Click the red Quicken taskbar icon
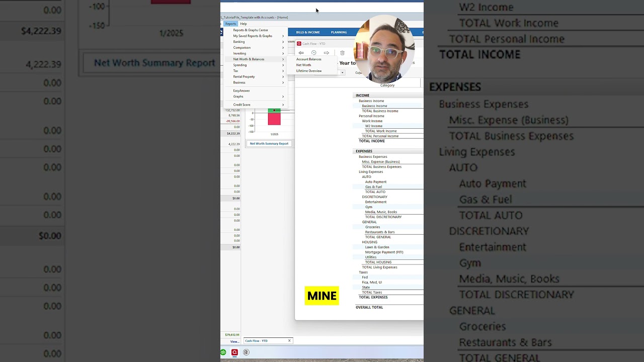The width and height of the screenshot is (644, 362). point(234,352)
